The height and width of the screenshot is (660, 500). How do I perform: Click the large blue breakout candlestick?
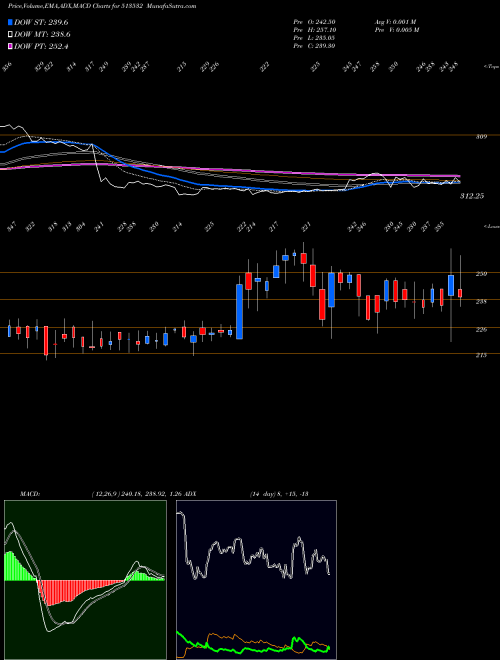(239, 311)
